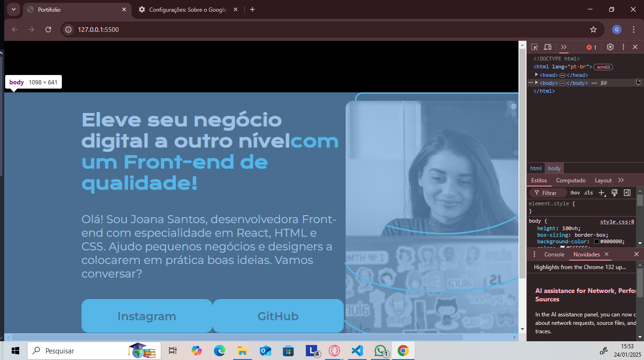The width and height of the screenshot is (644, 360).
Task: Toggle the device toolbar icon in DevTools
Action: click(548, 47)
